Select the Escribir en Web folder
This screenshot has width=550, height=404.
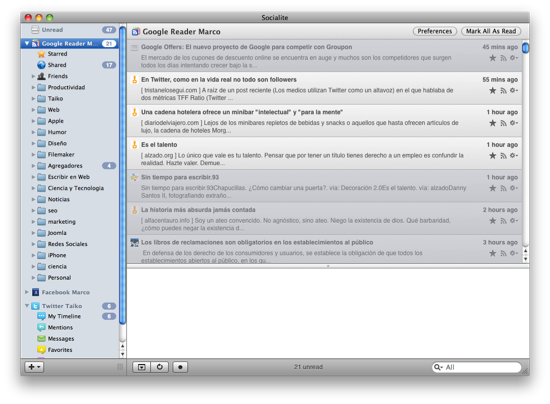click(x=69, y=177)
